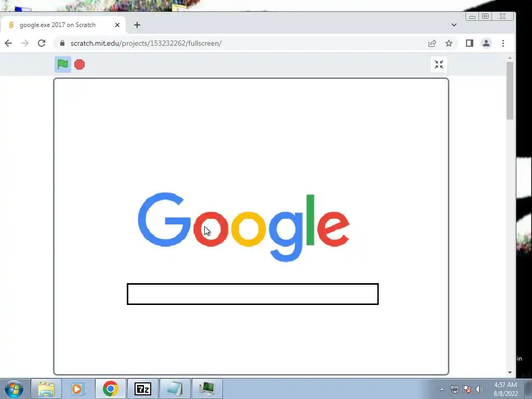Viewport: 532px width, 399px height.
Task: Open the notepad app in taskbar
Action: pyautogui.click(x=175, y=389)
